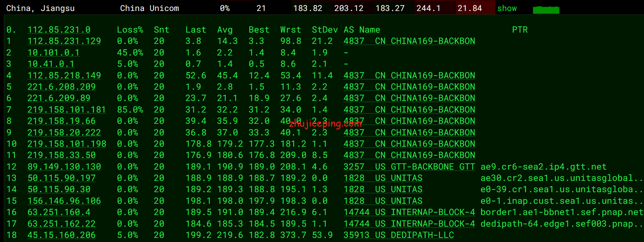The image size is (644, 242).
Task: Click hop 11 IP 219.158.33.50
Action: 61,155
